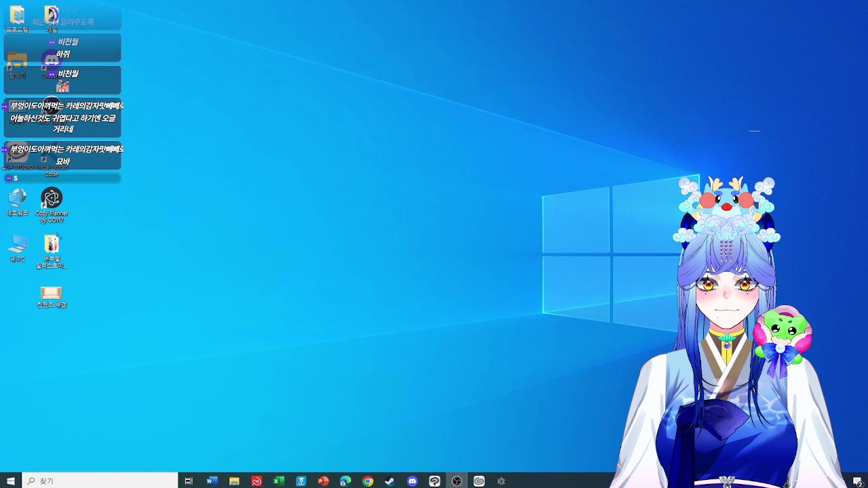Open the Windows Start menu

click(x=11, y=481)
